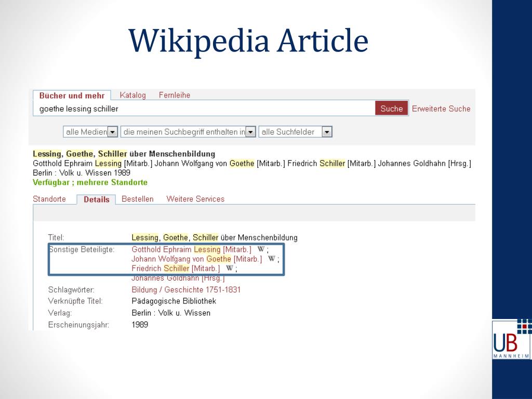
Task: Click the 'Schlagwörter:' label
Action: 71,290
